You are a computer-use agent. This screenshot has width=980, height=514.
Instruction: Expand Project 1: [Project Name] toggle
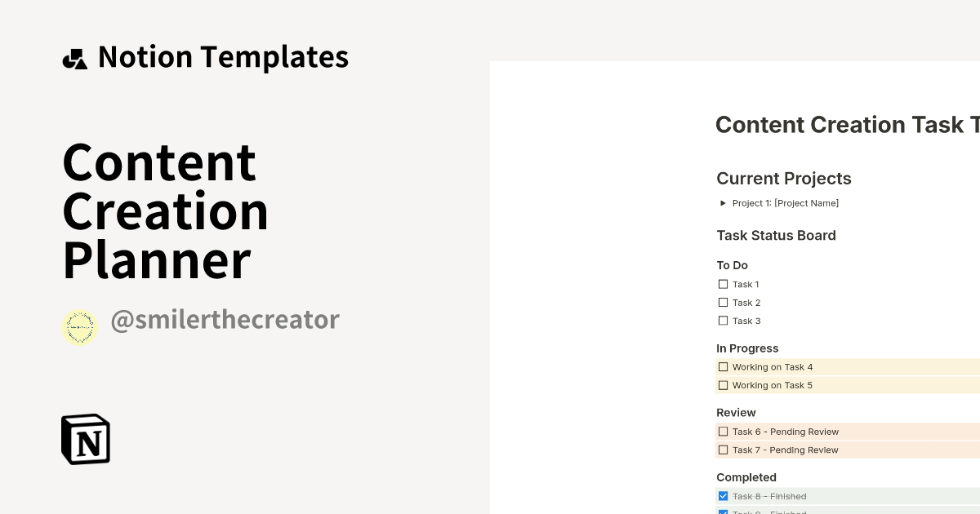[723, 202]
